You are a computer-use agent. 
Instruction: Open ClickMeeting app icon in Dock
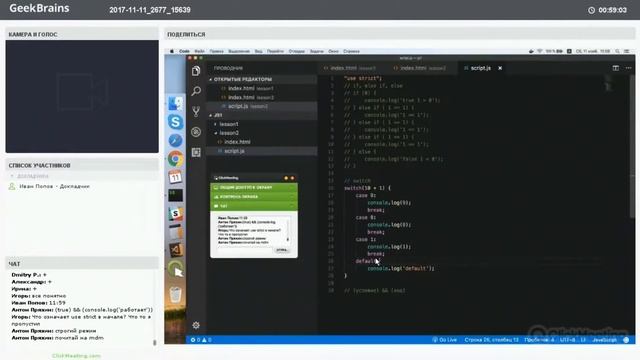(x=176, y=269)
